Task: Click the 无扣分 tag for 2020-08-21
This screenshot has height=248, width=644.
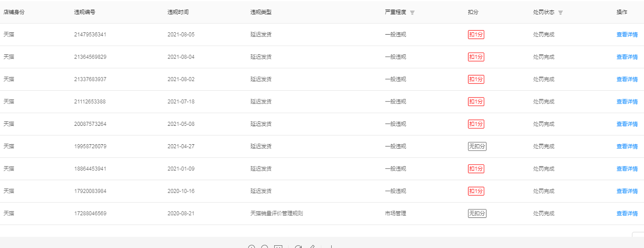Action: pyautogui.click(x=477, y=213)
